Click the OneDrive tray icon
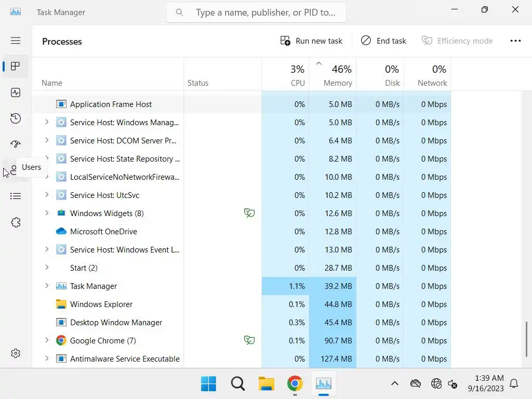Image resolution: width=532 pixels, height=399 pixels. point(416,384)
